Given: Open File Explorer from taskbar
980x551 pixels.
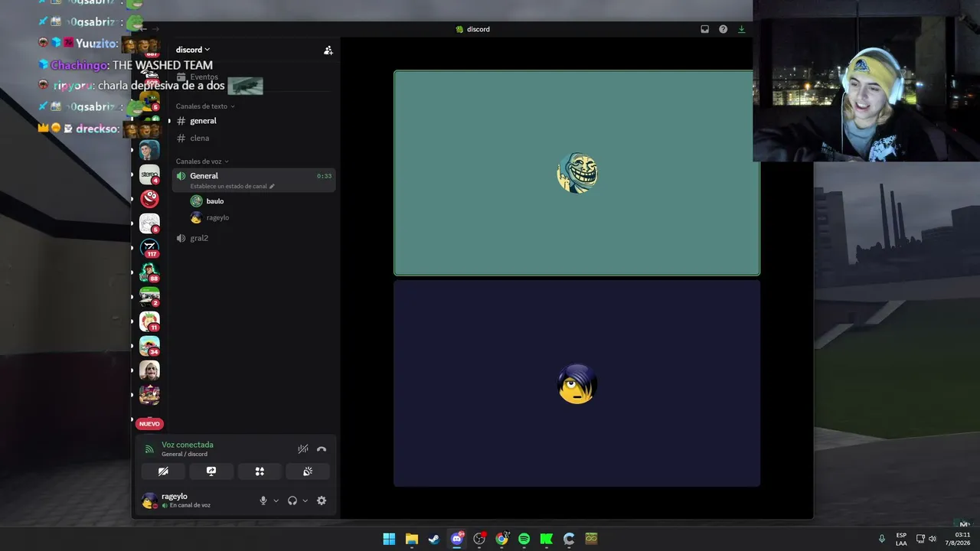Looking at the screenshot, I should [x=412, y=539].
